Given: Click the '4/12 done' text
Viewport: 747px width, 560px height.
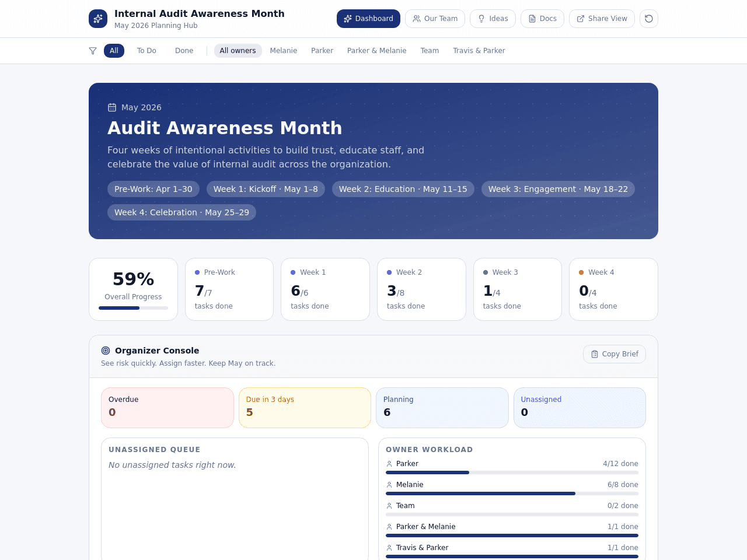Looking at the screenshot, I should coord(620,464).
